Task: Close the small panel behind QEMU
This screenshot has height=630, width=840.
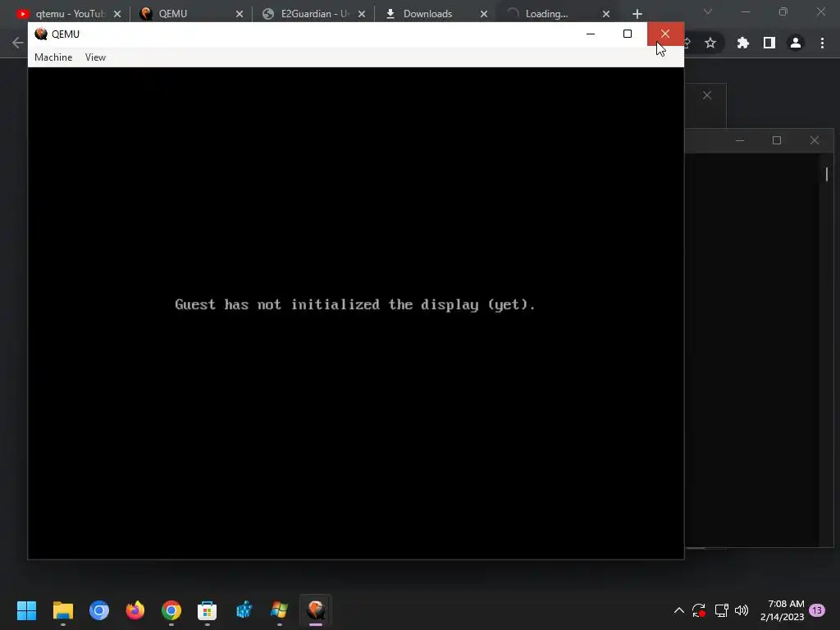Action: click(x=707, y=95)
